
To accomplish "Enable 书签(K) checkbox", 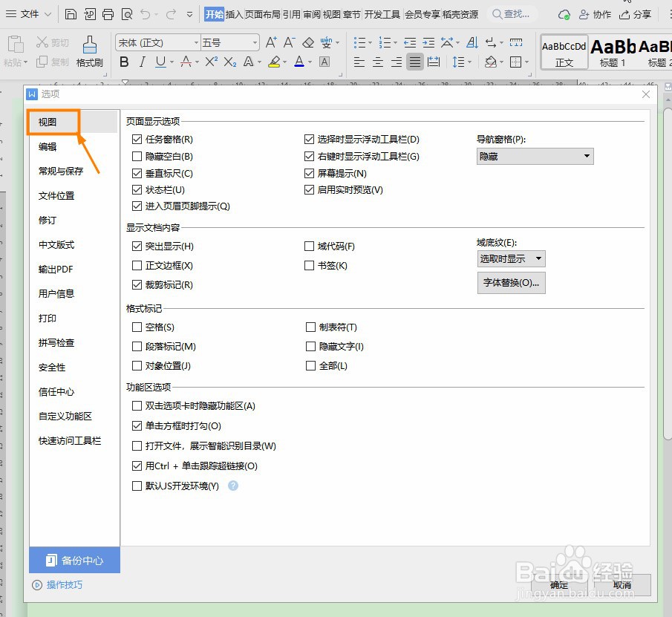I will tap(309, 265).
